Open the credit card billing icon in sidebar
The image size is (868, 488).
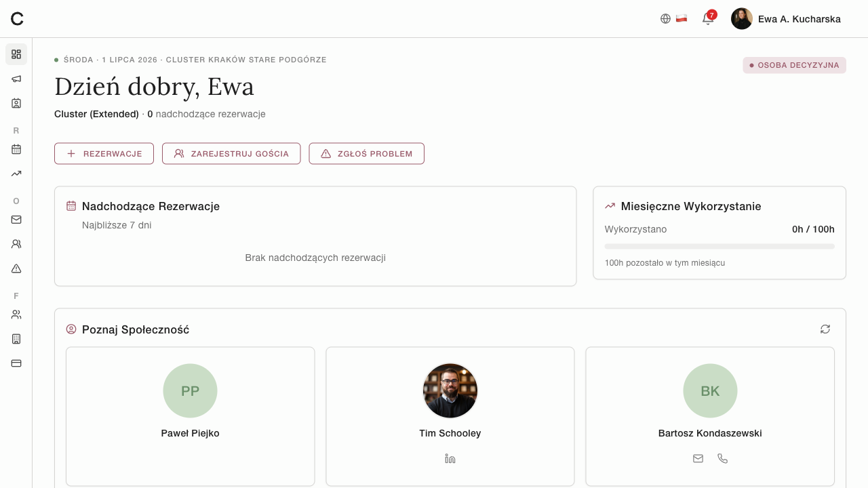16,363
